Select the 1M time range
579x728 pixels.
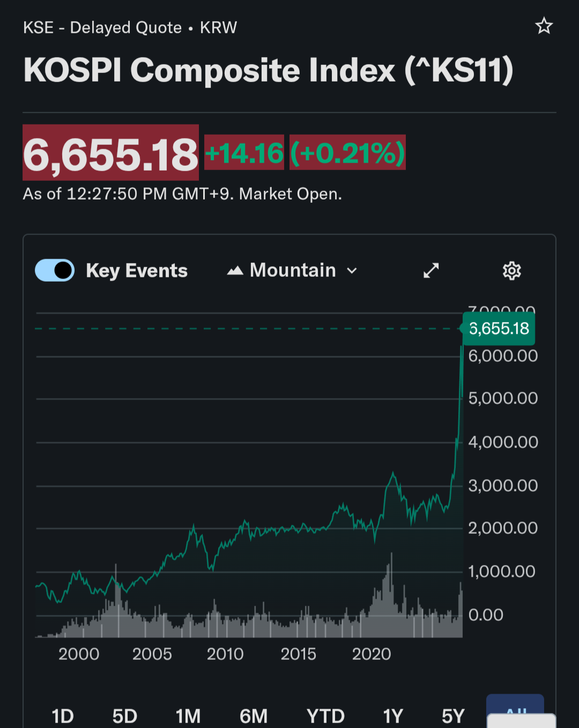point(188,716)
